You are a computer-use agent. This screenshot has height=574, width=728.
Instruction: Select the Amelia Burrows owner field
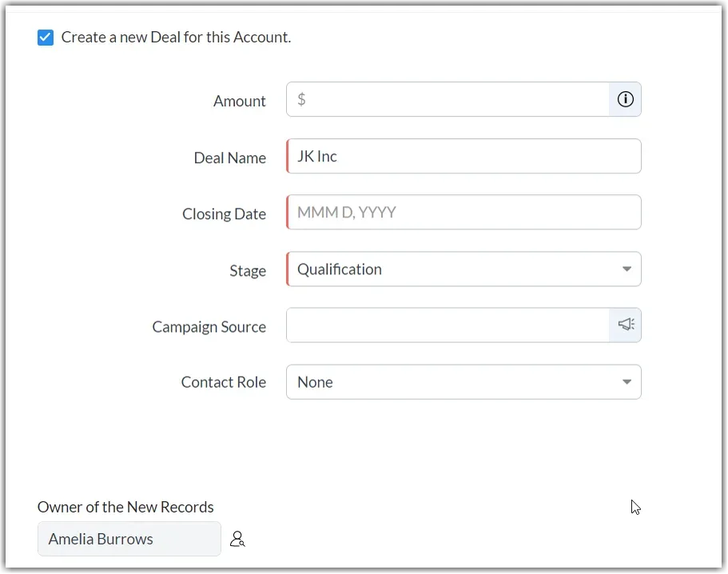(129, 539)
